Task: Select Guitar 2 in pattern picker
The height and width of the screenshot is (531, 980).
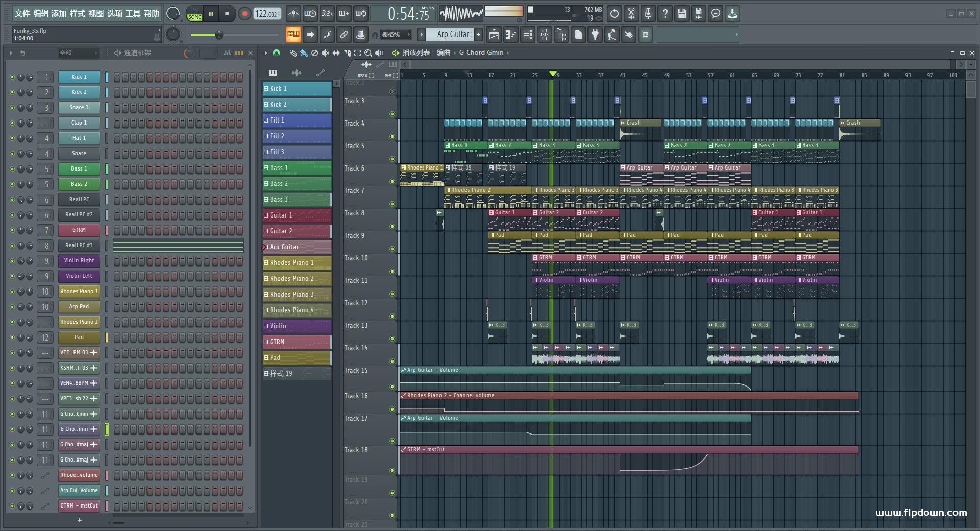Action: (x=297, y=231)
